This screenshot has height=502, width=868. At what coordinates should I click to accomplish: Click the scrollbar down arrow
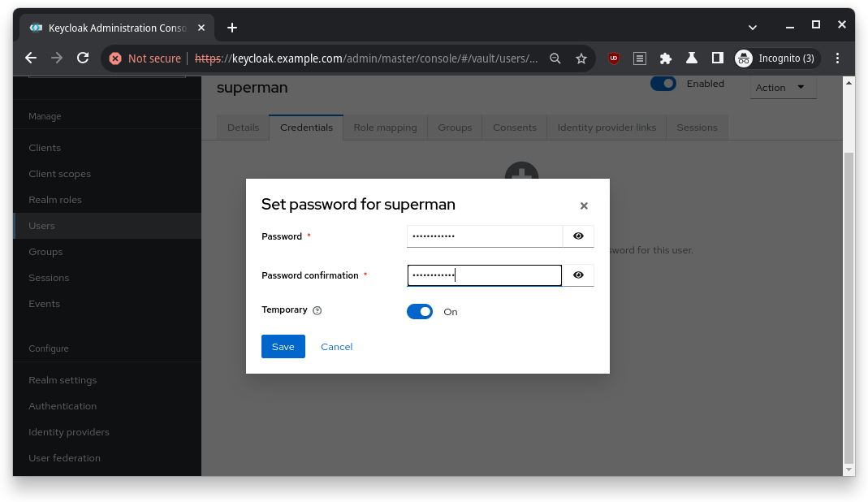pos(849,470)
